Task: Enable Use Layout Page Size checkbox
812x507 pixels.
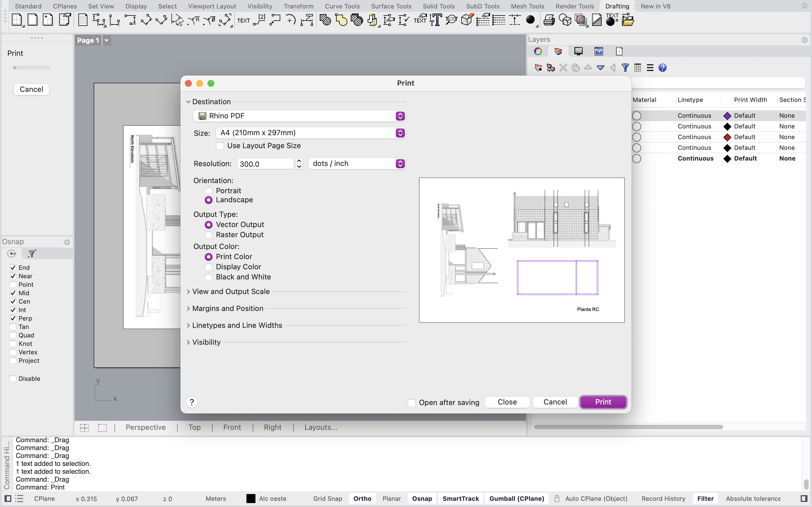Action: point(220,146)
